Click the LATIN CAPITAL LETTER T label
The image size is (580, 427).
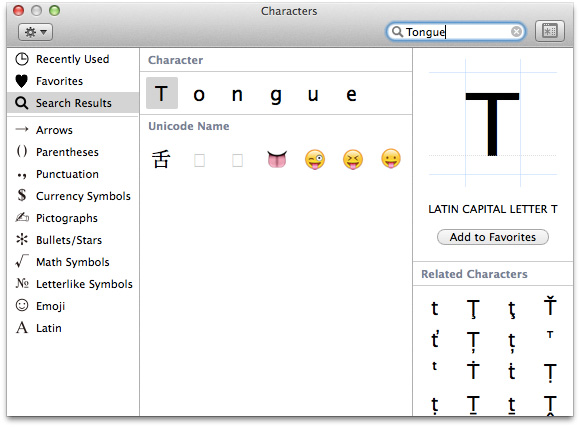(493, 209)
